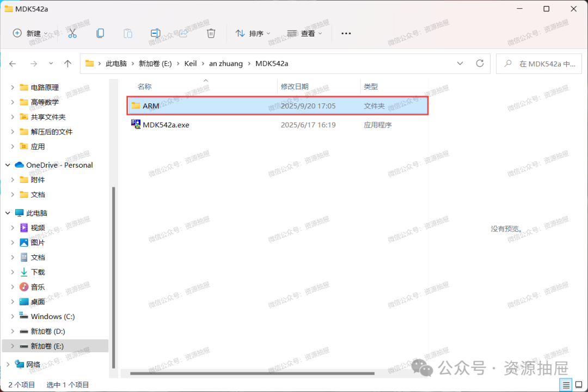Open the three-dot more options menu
The height and width of the screenshot is (392, 588).
[x=346, y=33]
